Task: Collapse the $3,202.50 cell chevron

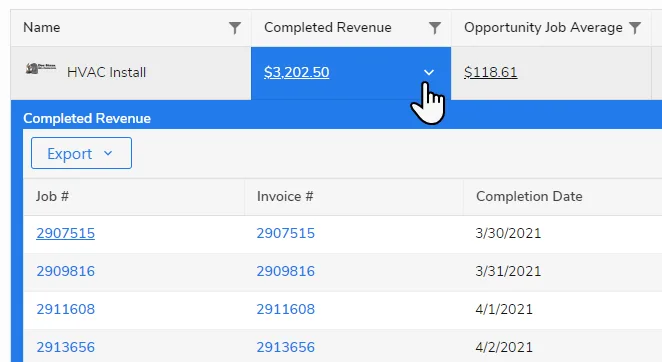Action: [429, 73]
